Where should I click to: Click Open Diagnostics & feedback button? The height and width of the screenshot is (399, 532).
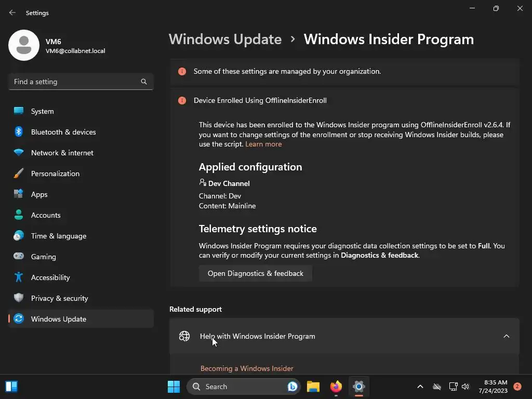pos(255,273)
